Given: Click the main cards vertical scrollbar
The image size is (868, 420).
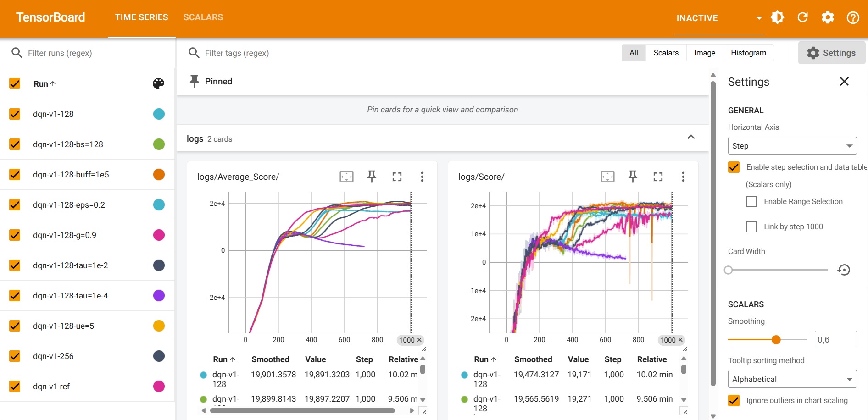Looking at the screenshot, I should 713,234.
